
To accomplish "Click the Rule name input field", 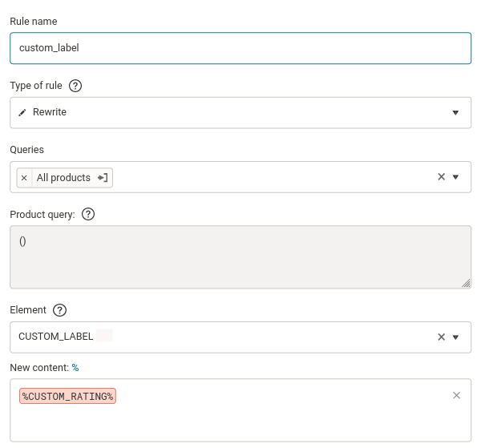I will 240,48.
